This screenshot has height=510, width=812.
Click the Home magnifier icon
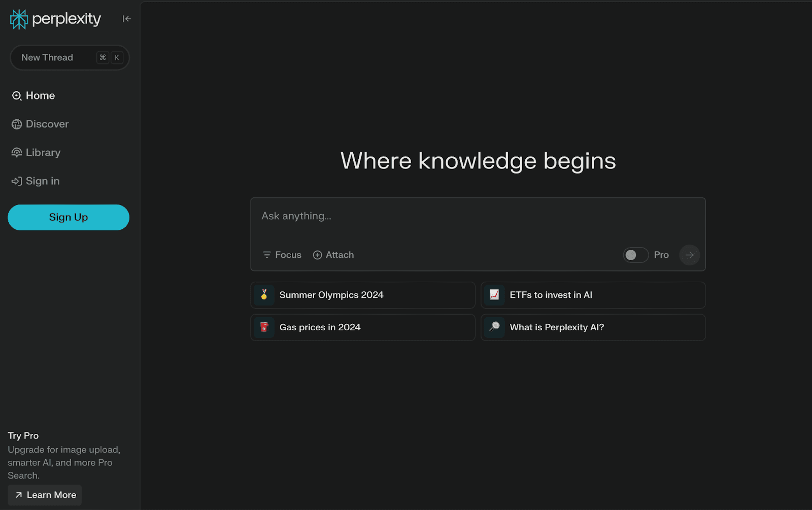tap(17, 95)
